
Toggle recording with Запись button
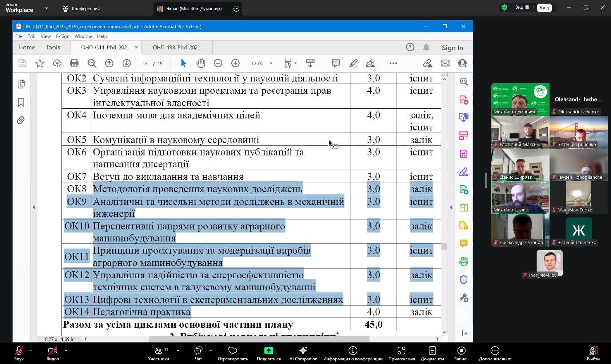(461, 353)
